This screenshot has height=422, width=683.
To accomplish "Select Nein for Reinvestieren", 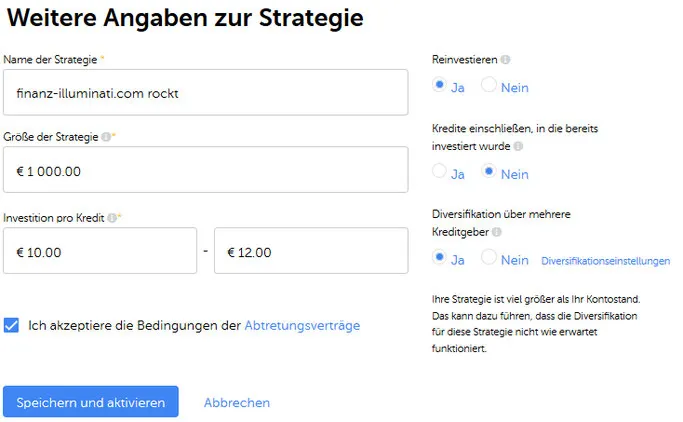I will coord(488,84).
